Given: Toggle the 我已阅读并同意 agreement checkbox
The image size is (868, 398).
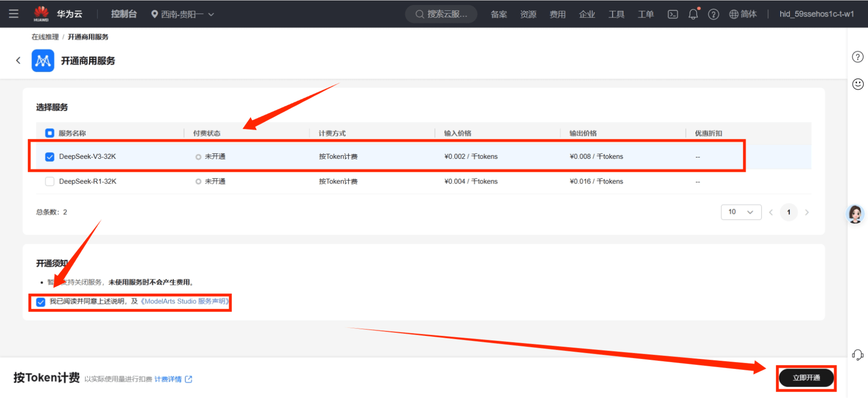Looking at the screenshot, I should point(41,302).
